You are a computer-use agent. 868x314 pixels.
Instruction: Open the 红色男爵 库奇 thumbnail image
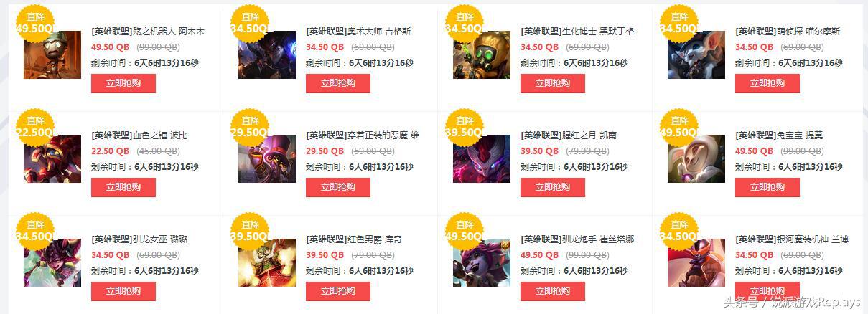point(267,262)
